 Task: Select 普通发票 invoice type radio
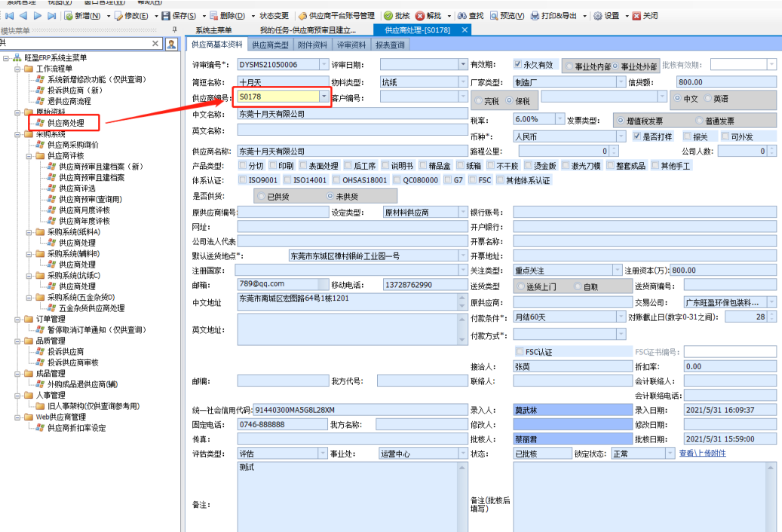point(699,121)
